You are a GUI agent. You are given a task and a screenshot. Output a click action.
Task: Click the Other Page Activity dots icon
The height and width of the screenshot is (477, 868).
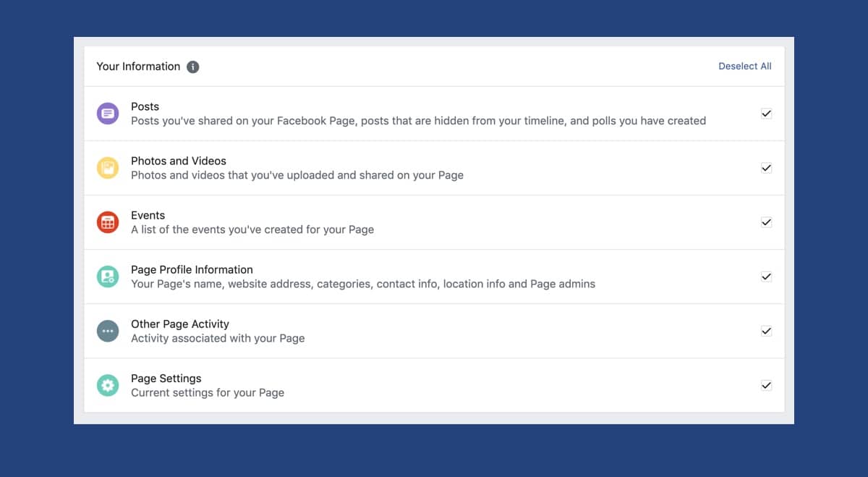click(x=108, y=331)
